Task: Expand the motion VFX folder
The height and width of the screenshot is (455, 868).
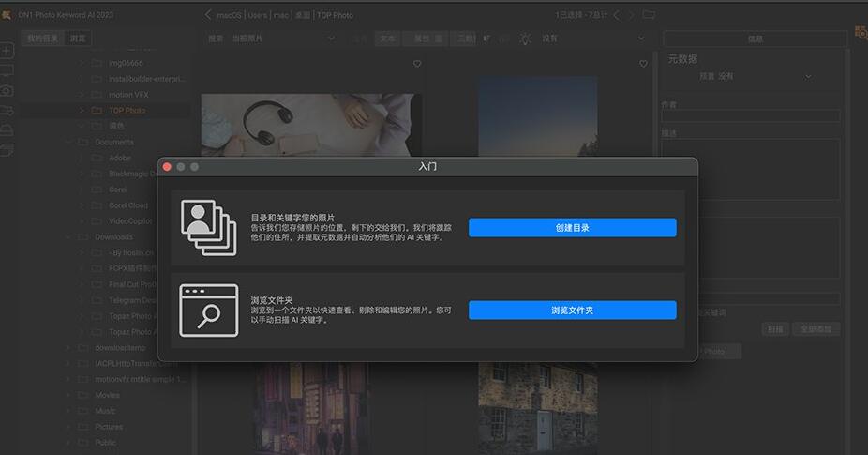Action: [82, 95]
